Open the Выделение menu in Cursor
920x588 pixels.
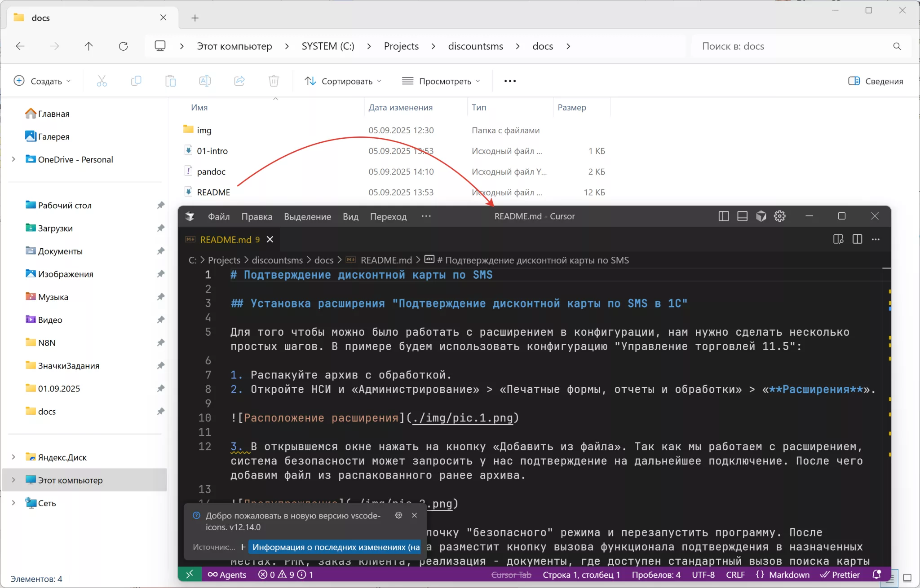coord(307,217)
